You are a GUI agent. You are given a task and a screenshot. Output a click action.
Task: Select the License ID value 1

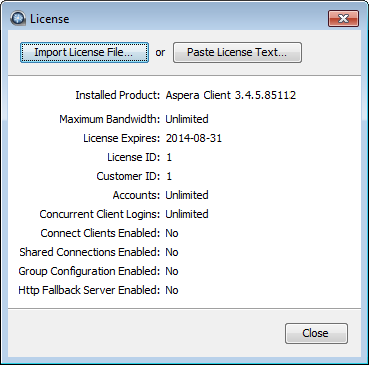pyautogui.click(x=169, y=157)
